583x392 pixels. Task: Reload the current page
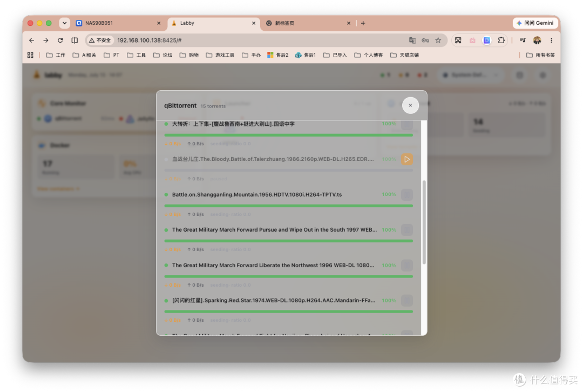[x=60, y=40]
